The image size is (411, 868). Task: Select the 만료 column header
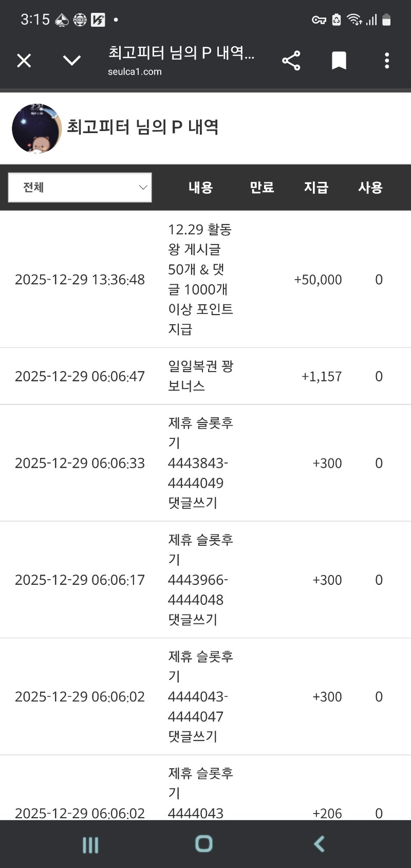click(261, 188)
